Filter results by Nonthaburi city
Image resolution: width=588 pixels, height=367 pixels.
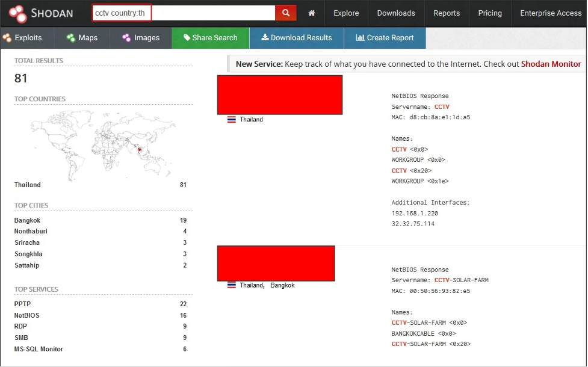tap(31, 231)
